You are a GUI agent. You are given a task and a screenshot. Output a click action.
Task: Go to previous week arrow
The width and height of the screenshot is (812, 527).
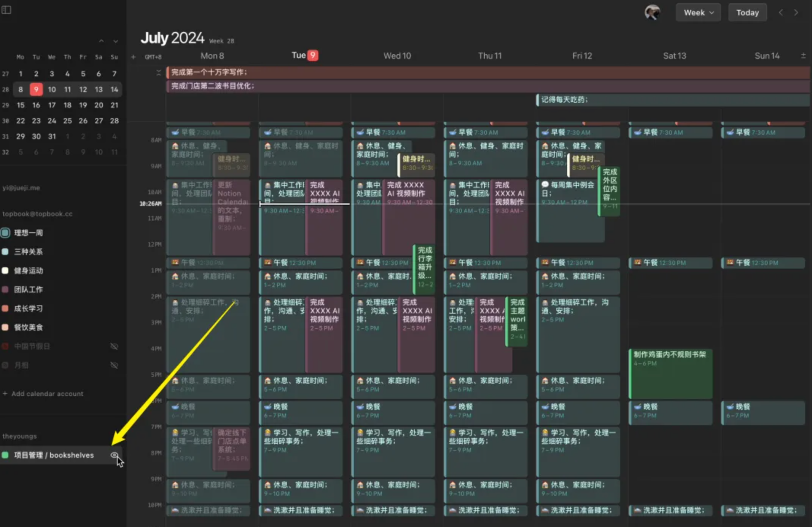point(781,13)
